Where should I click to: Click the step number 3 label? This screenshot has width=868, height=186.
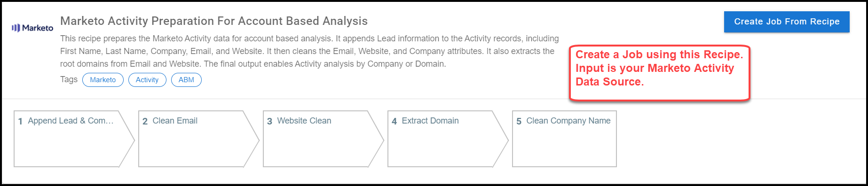point(269,121)
